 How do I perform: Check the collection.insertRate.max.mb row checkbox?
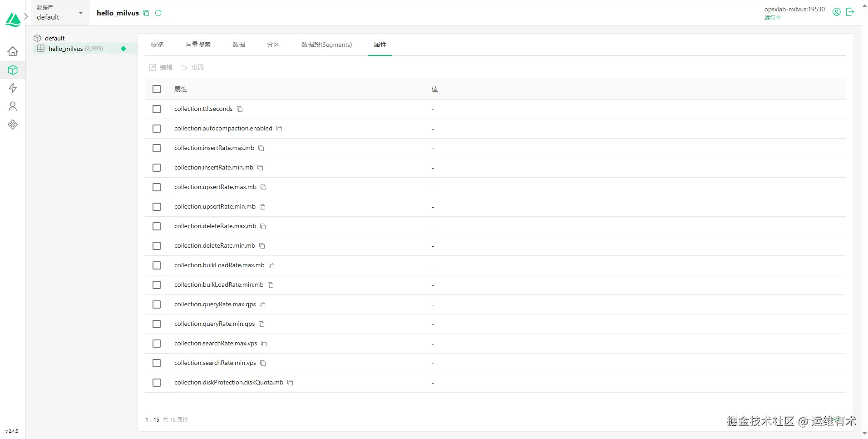pyautogui.click(x=157, y=148)
